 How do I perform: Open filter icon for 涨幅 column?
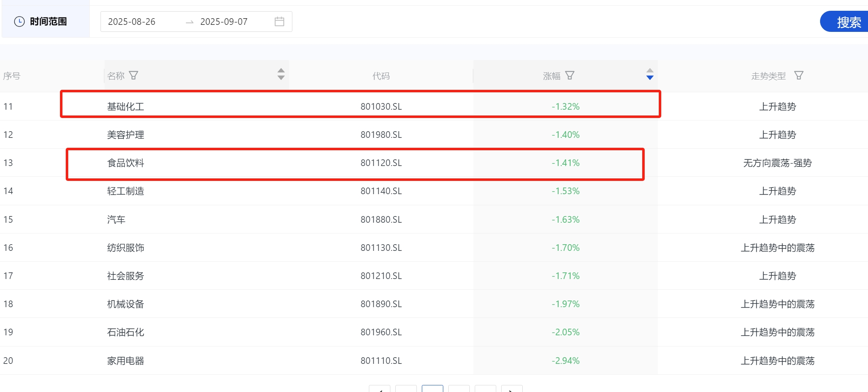point(570,75)
